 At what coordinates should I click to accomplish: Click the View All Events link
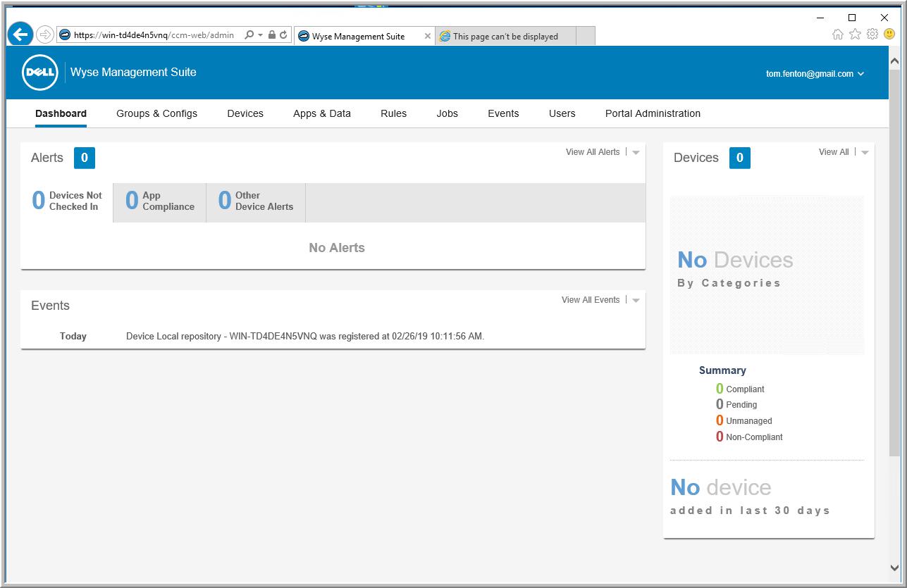tap(591, 300)
